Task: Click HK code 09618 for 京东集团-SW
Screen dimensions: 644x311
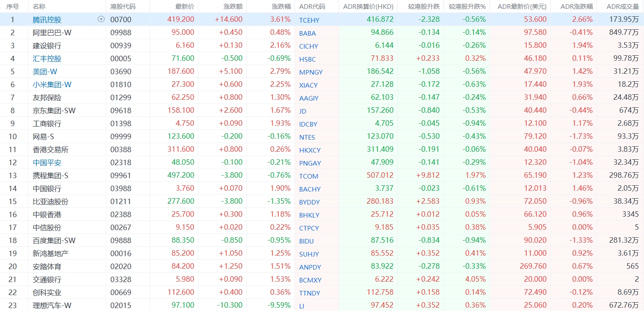Action: 121,111
